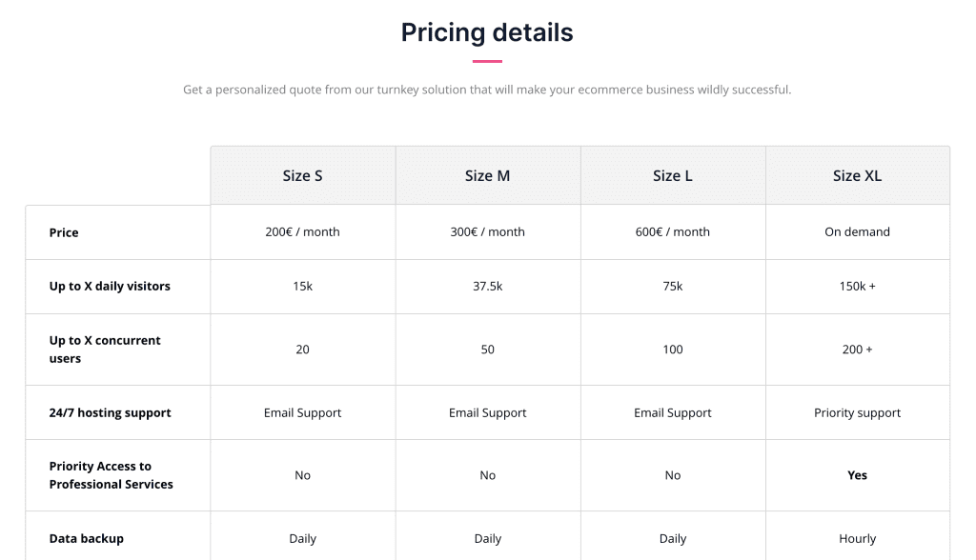Viewport: 976px width, 560px height.
Task: Click the Data backup row label
Action: (x=86, y=538)
